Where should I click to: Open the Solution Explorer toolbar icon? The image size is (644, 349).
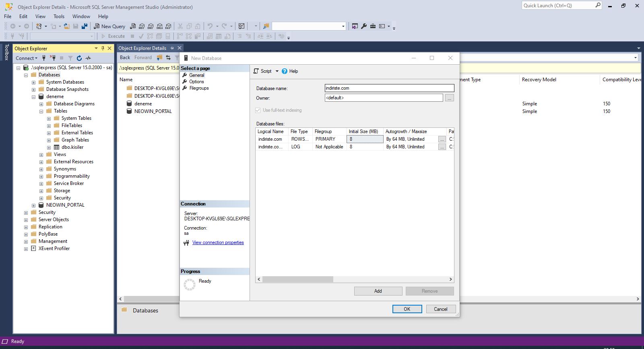(x=355, y=26)
